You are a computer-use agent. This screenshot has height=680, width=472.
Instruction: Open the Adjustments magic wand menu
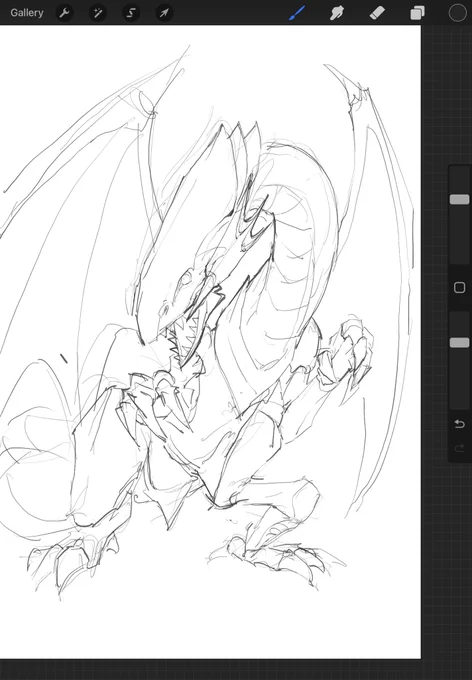point(98,13)
